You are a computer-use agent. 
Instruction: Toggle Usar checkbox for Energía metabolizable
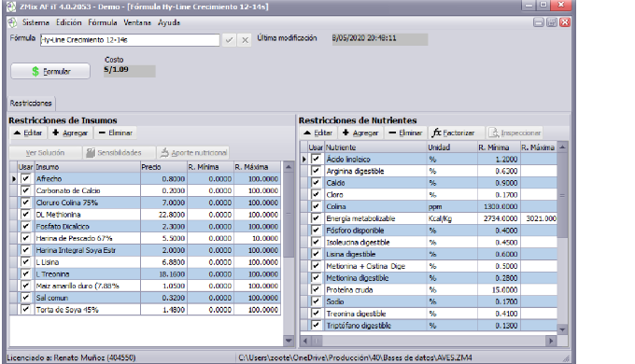316,218
